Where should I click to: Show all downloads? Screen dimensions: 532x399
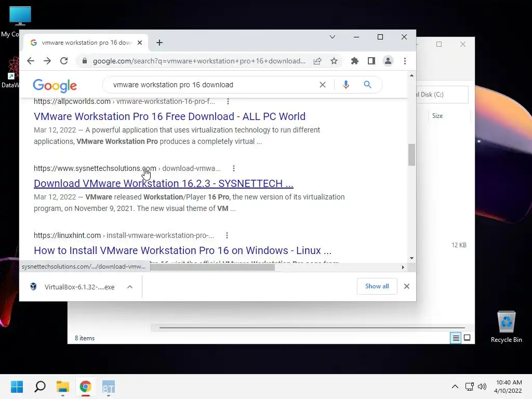(377, 286)
